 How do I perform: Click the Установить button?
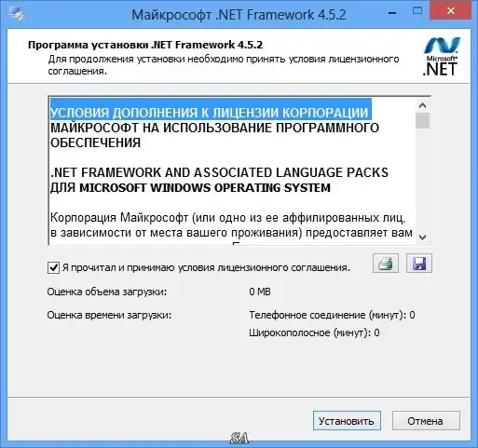(x=347, y=421)
